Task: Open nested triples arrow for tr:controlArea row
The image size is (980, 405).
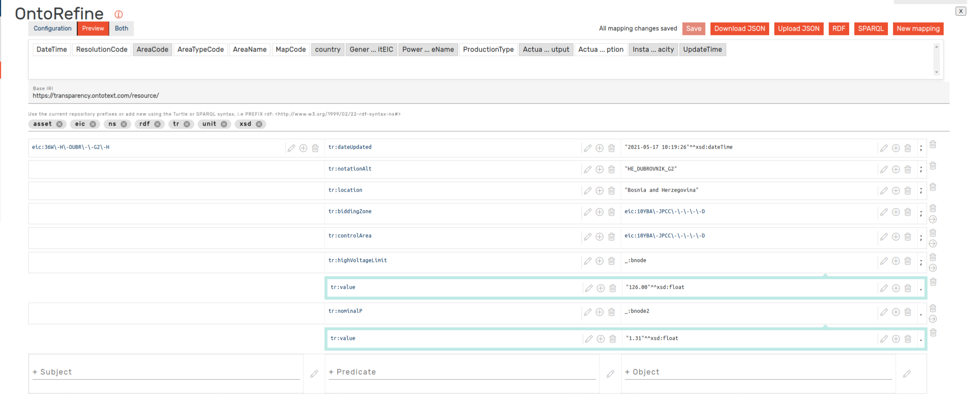Action: pos(933,244)
